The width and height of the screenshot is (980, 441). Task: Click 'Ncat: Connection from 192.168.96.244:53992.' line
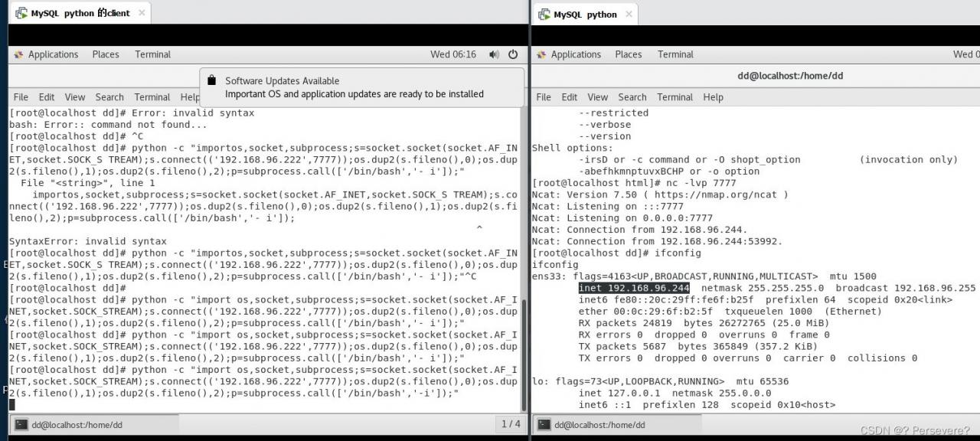(658, 241)
